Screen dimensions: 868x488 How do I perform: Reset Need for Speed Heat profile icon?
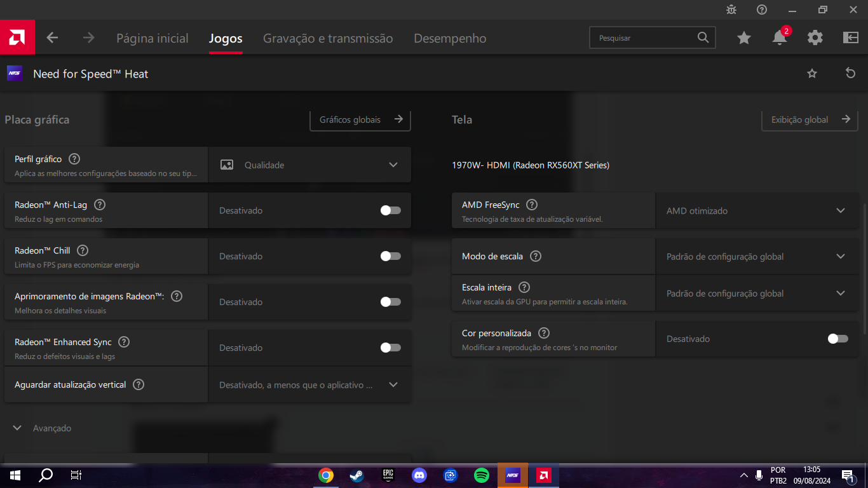click(x=851, y=73)
